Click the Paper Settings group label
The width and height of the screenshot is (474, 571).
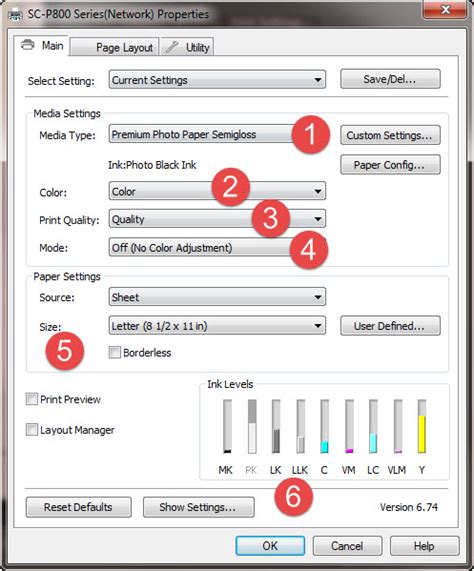coord(67,277)
